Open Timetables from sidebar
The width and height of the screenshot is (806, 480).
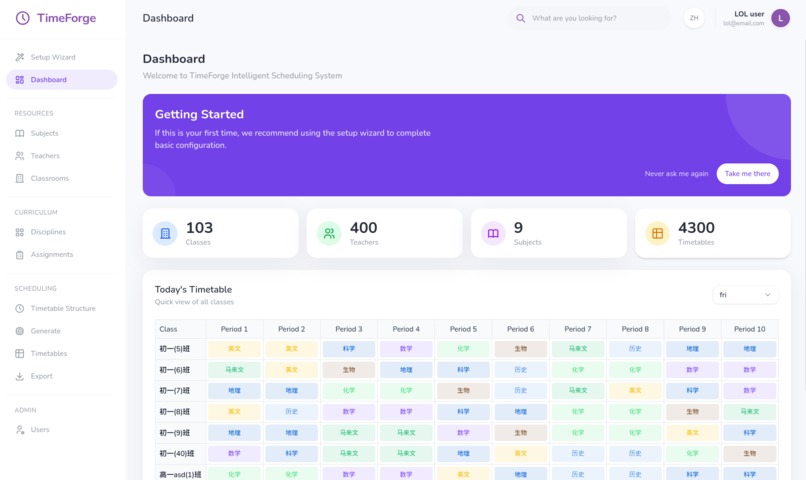(x=62, y=354)
